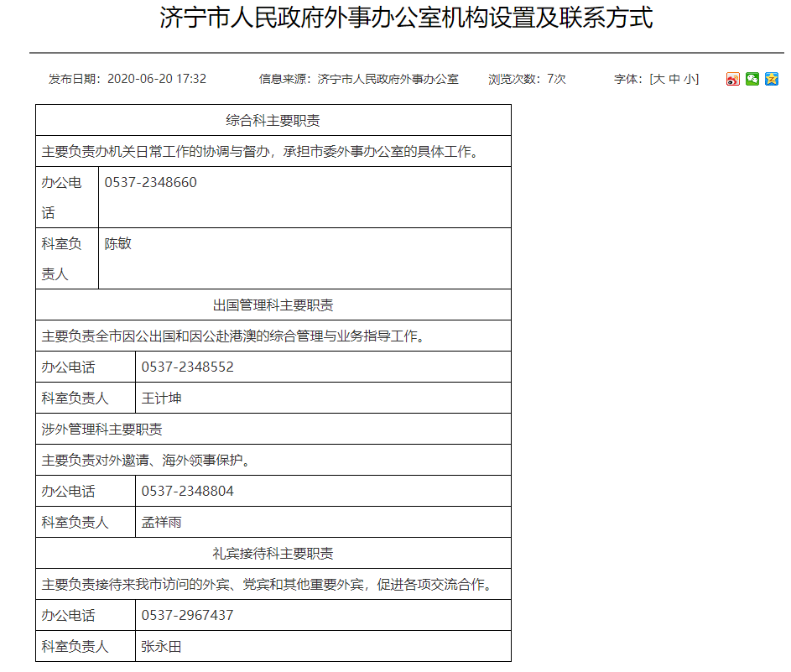This screenshot has height=672, width=791.
Task: Click phone number 0537-2348660
Action: (151, 182)
